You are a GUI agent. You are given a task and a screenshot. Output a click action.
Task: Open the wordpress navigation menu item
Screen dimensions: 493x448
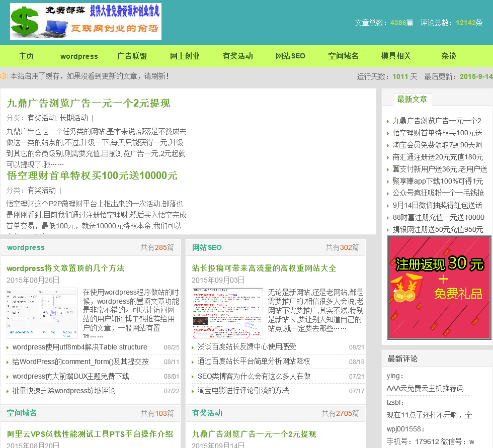(79, 56)
